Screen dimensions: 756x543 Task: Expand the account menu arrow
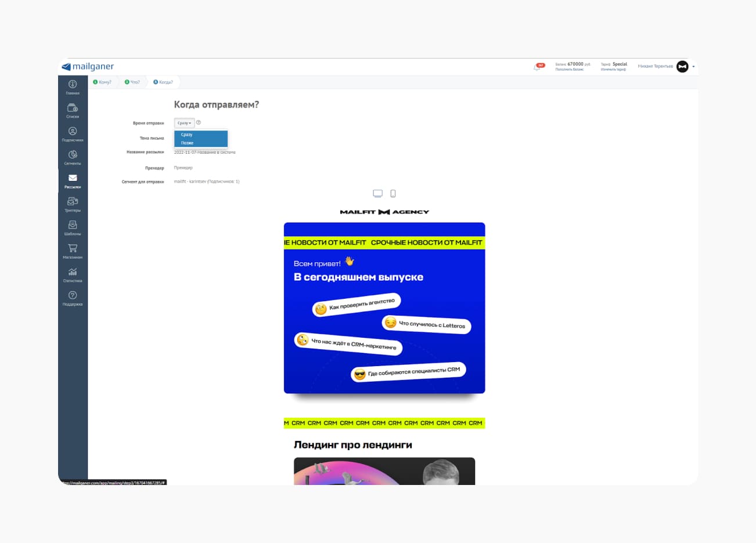(693, 67)
